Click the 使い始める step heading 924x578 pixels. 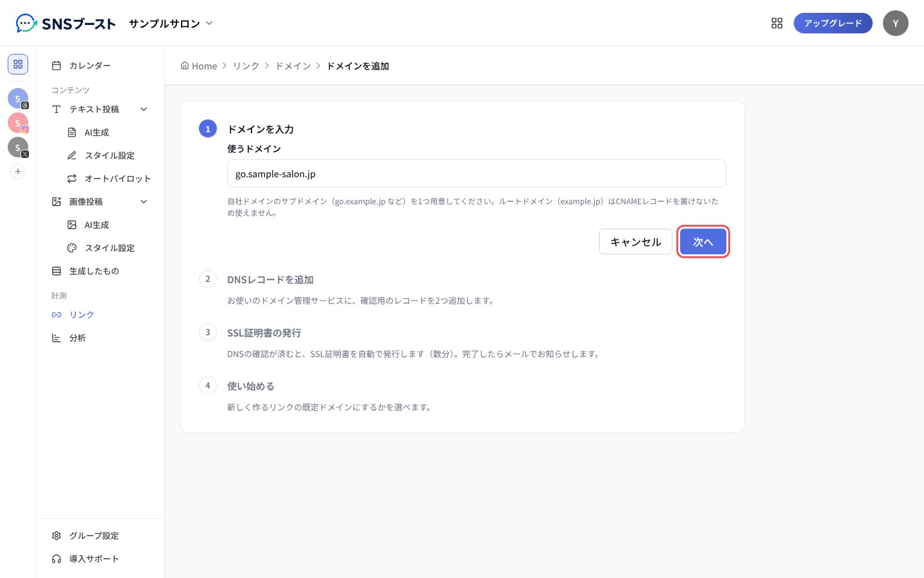[x=251, y=386]
